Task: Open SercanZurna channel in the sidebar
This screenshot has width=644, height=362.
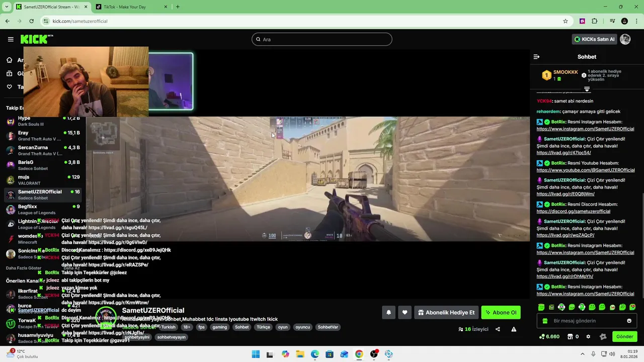Action: click(x=43, y=150)
